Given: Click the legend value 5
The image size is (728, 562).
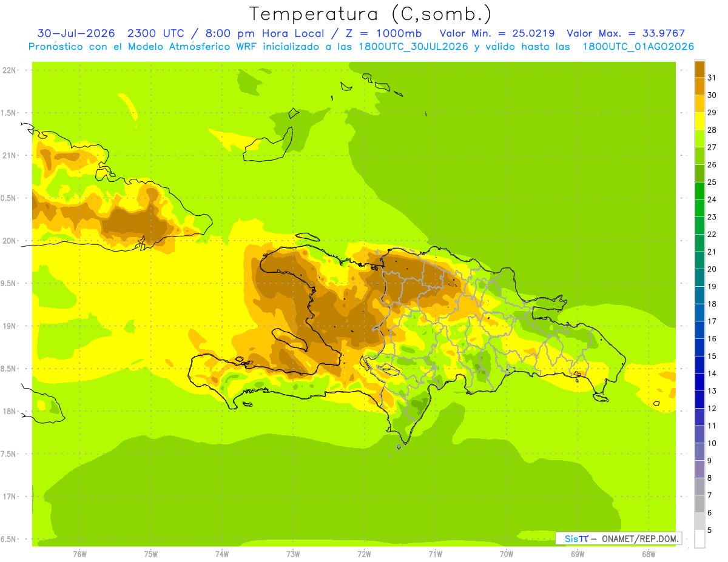Looking at the screenshot, I should coord(710,530).
